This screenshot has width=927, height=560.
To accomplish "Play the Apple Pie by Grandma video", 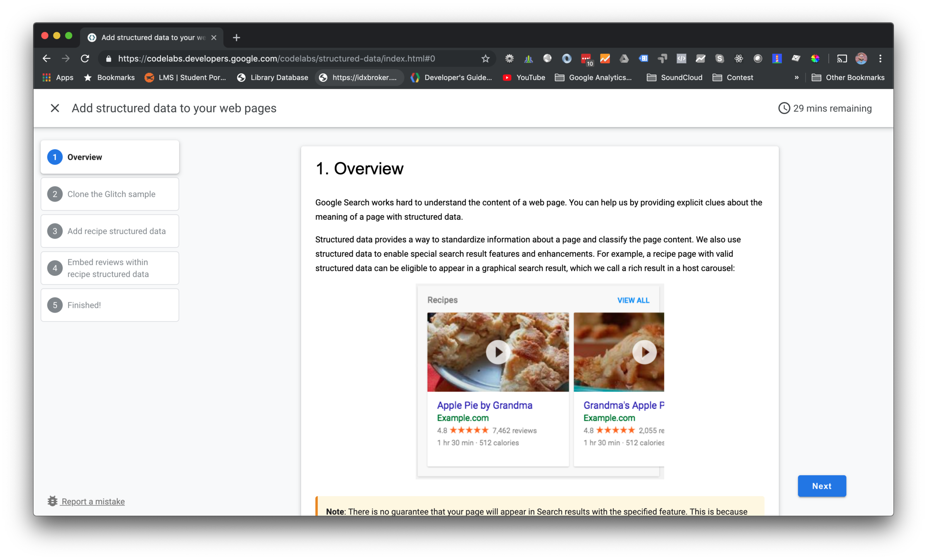I will click(498, 352).
